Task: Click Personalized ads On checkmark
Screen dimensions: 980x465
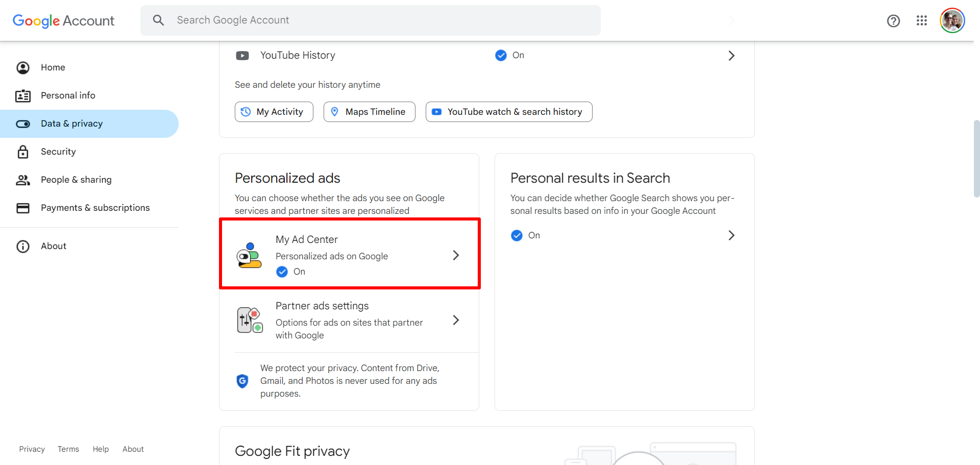Action: pyautogui.click(x=282, y=272)
